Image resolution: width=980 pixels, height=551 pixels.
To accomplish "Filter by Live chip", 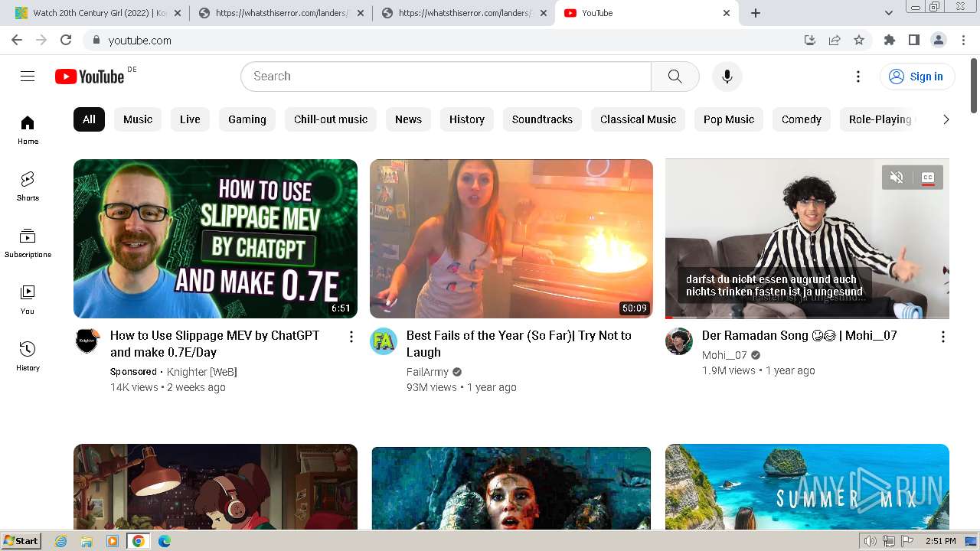I will point(190,119).
